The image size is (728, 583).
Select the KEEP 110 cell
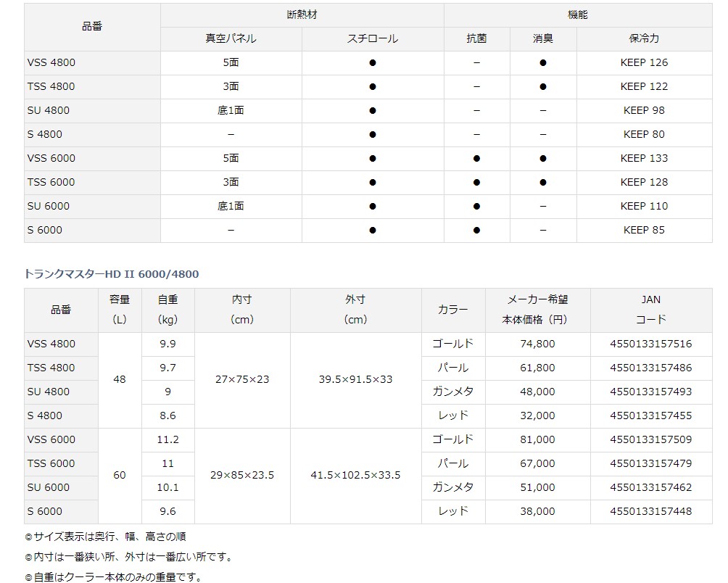645,206
